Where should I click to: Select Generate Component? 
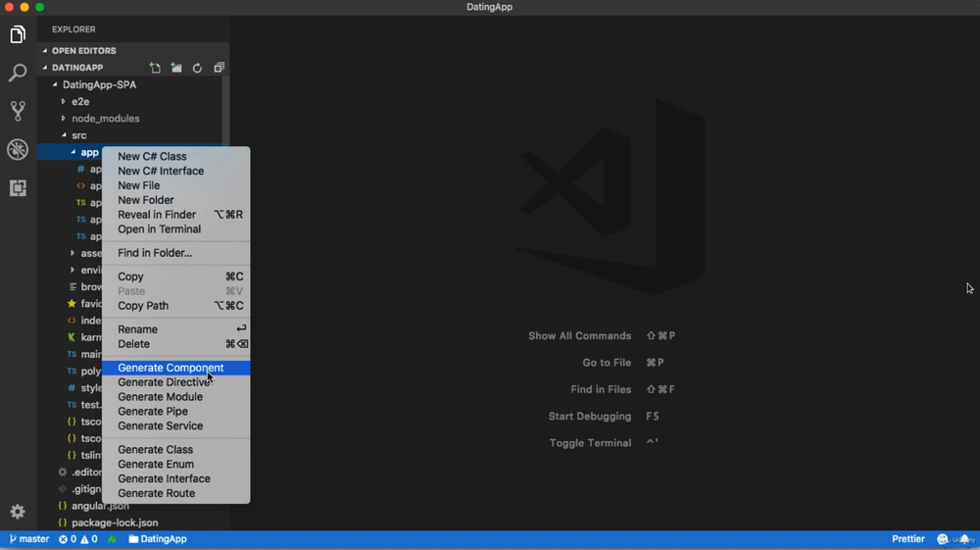175,368
